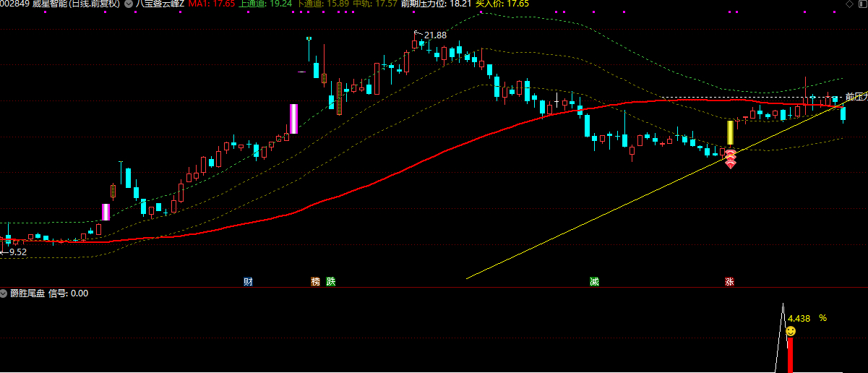Click the yellow smiley face signal icon
Viewport: 868px width, 373px height.
(x=791, y=331)
